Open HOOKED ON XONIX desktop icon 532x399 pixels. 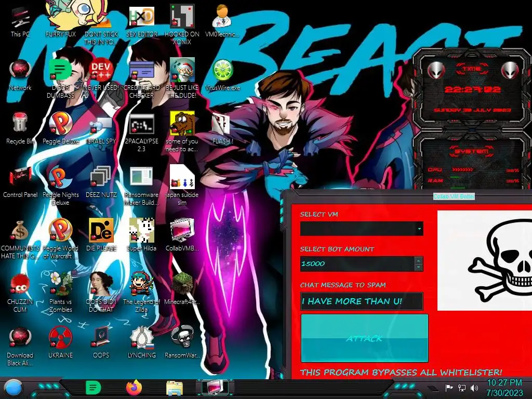[x=182, y=24]
